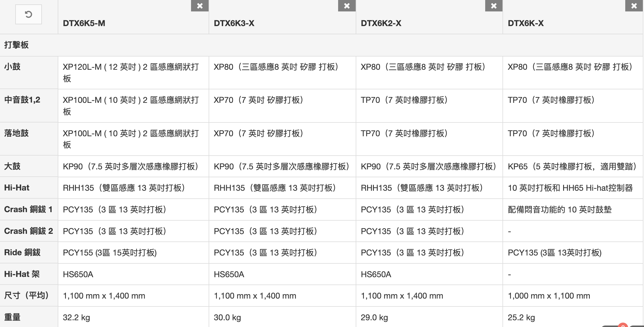This screenshot has width=644, height=327.
Task: Click the 落地鼓 row label
Action: 16,133
